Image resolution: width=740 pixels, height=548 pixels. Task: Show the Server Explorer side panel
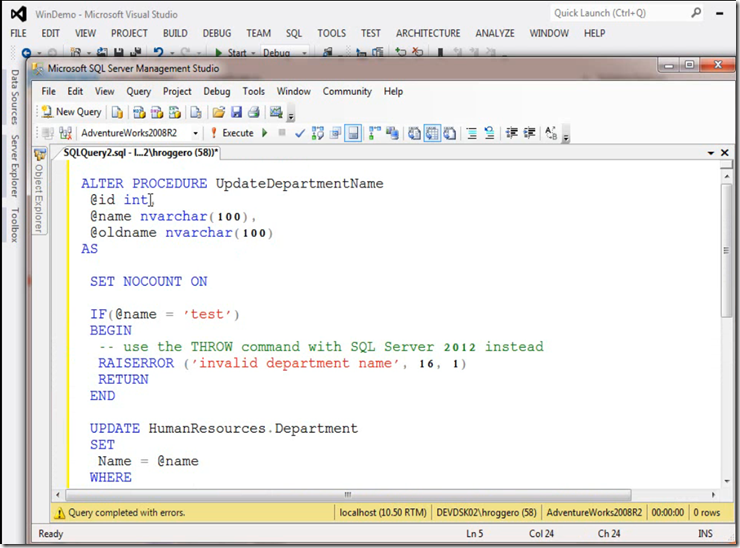15,166
